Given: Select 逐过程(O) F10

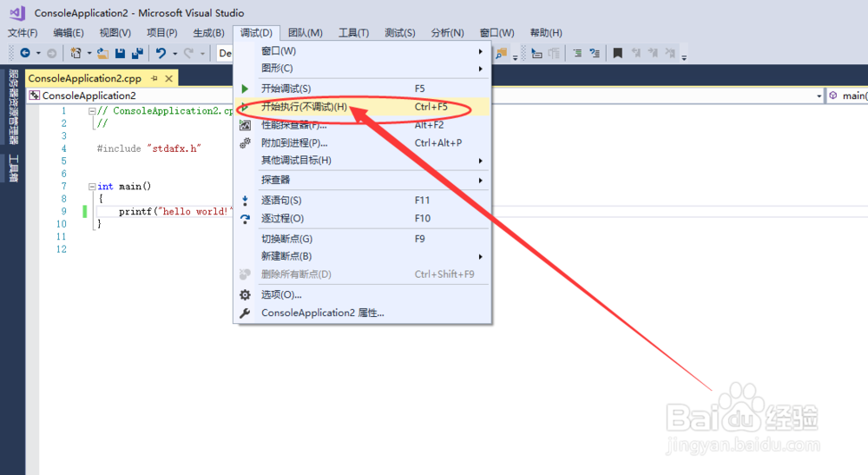Looking at the screenshot, I should pyautogui.click(x=363, y=219).
